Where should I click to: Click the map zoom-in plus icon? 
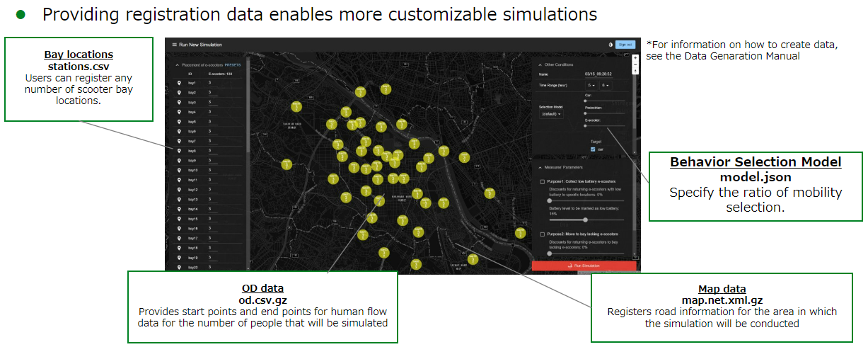point(635,57)
